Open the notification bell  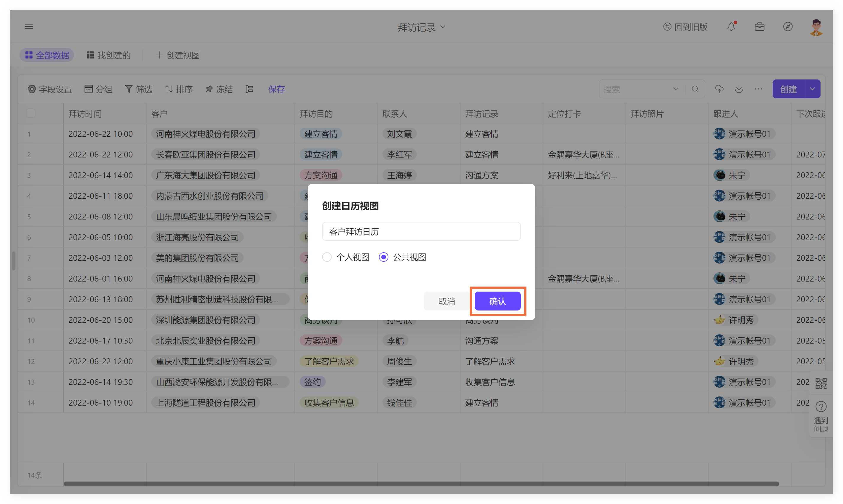click(731, 27)
